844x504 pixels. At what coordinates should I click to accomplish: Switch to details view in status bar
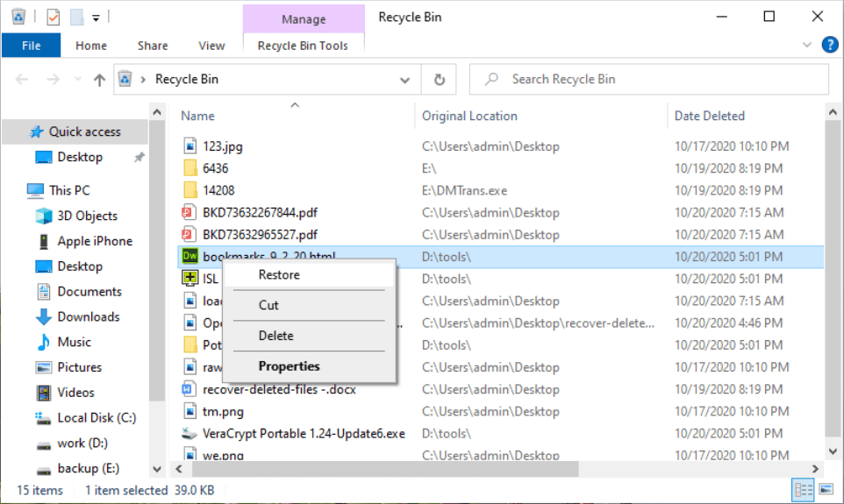click(x=803, y=490)
